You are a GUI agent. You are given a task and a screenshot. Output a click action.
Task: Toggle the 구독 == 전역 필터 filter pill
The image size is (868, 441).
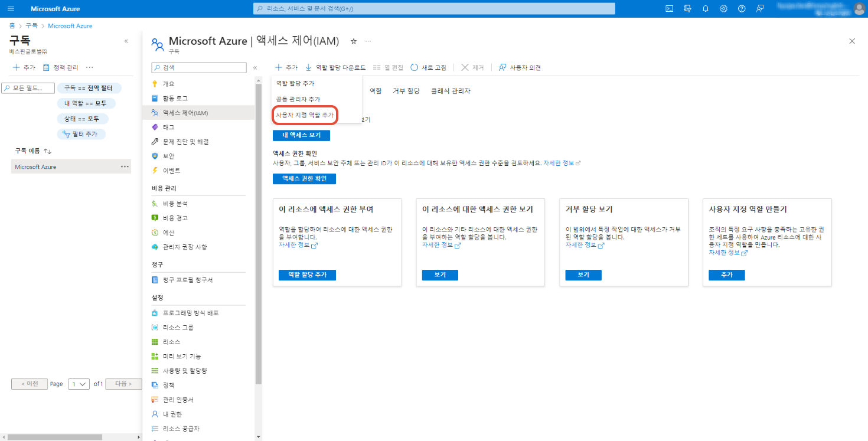[x=88, y=88]
